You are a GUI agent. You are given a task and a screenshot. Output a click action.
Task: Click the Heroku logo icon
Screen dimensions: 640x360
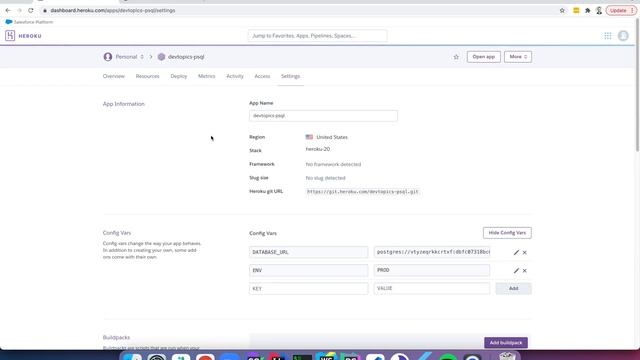click(10, 36)
